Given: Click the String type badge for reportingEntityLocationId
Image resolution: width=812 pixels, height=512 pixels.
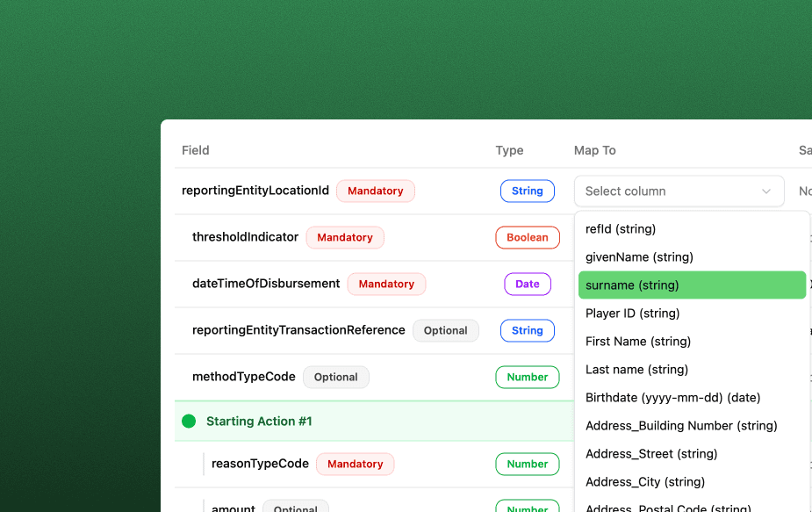Looking at the screenshot, I should 527,191.
